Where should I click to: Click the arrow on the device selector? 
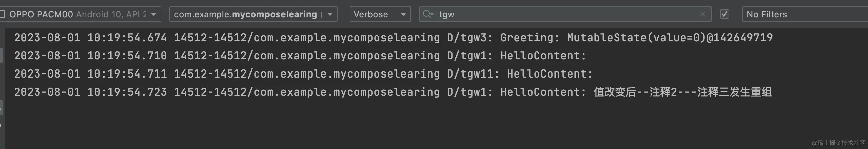point(154,14)
